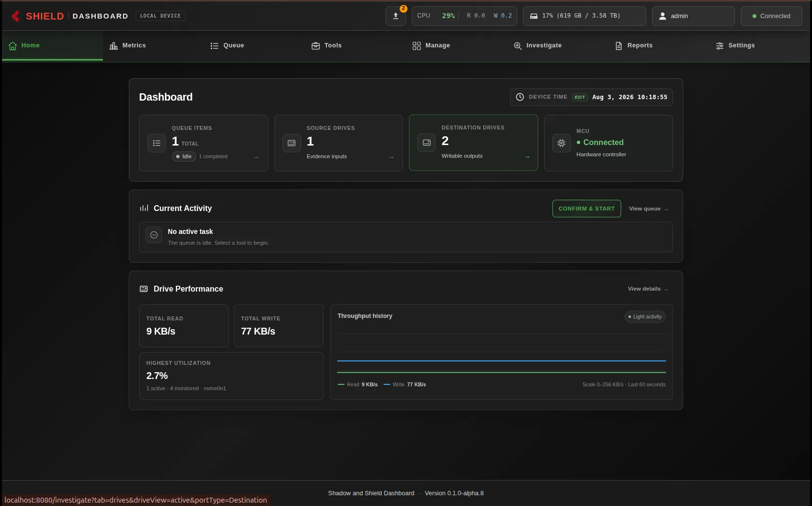Click the Current Activity bars icon
This screenshot has width=812, height=506.
144,208
